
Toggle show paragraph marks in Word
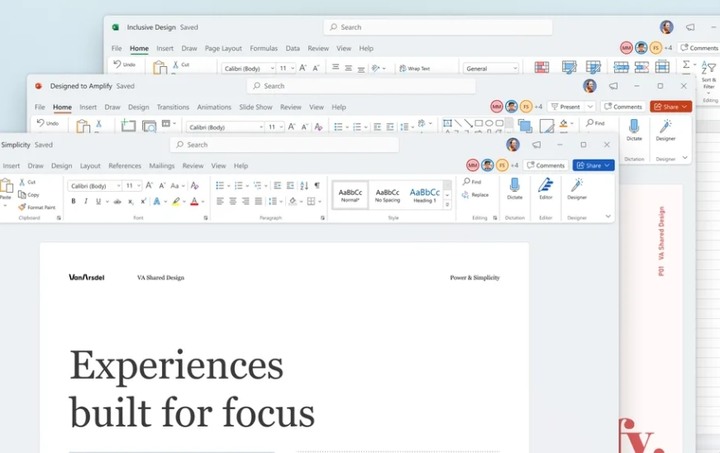coord(317,185)
